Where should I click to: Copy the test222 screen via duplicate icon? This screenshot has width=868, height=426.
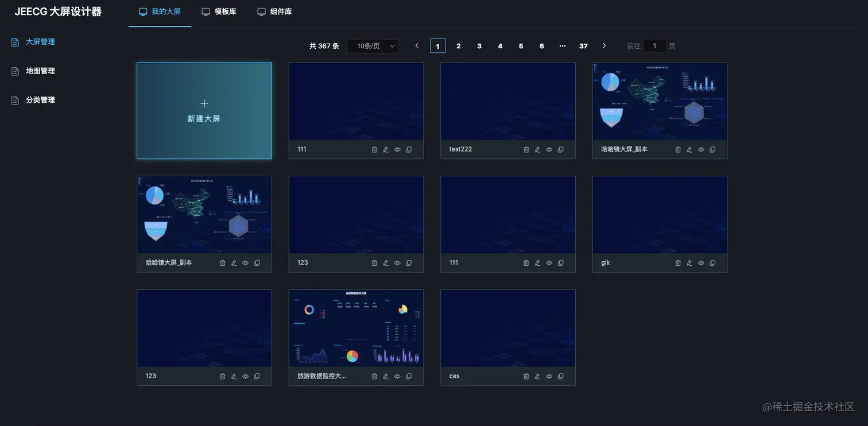561,149
